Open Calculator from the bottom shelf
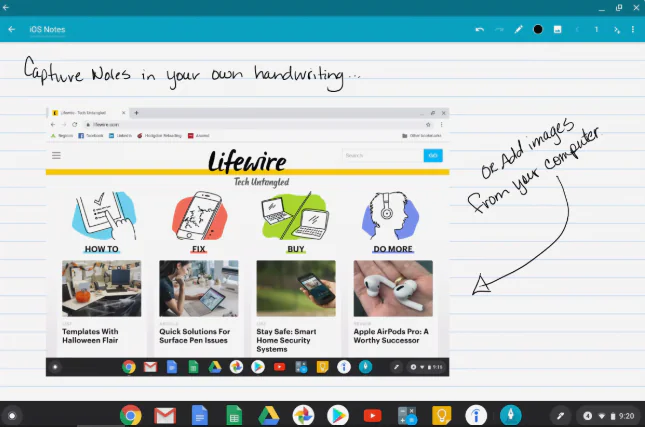Image resolution: width=645 pixels, height=427 pixels. click(x=407, y=415)
